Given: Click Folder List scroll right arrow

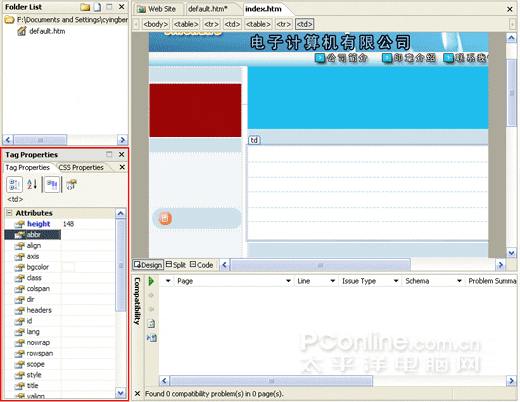Looking at the screenshot, I should point(122,140).
